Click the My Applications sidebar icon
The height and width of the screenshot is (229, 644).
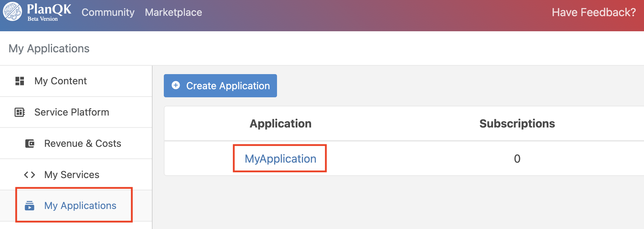click(30, 206)
